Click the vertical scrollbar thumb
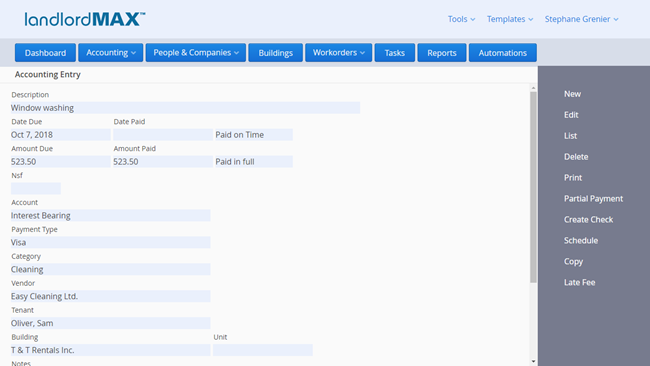 tap(534, 187)
